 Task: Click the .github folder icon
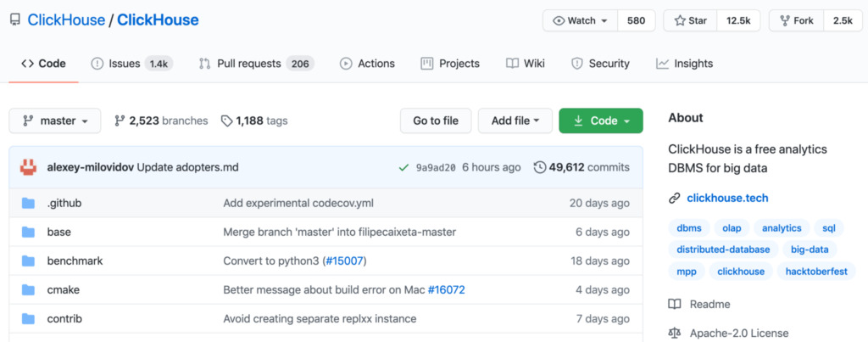[x=29, y=203]
